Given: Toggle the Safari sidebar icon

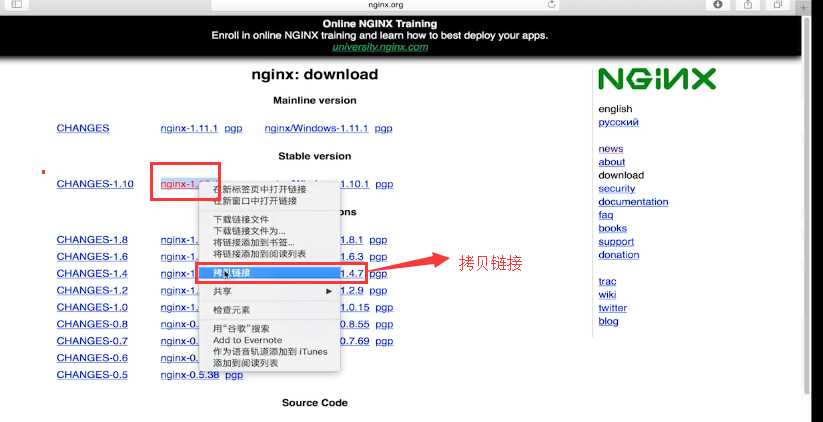Looking at the screenshot, I should pyautogui.click(x=17, y=4).
